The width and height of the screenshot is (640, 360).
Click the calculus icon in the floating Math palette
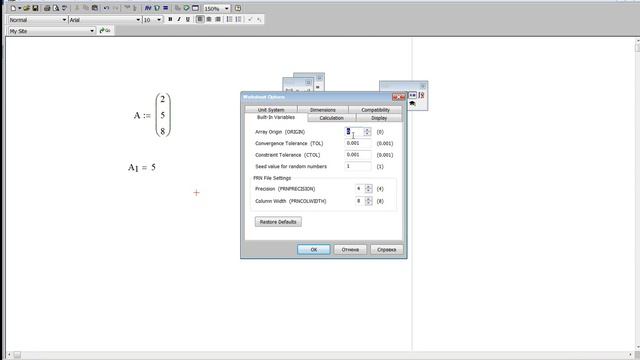point(421,95)
